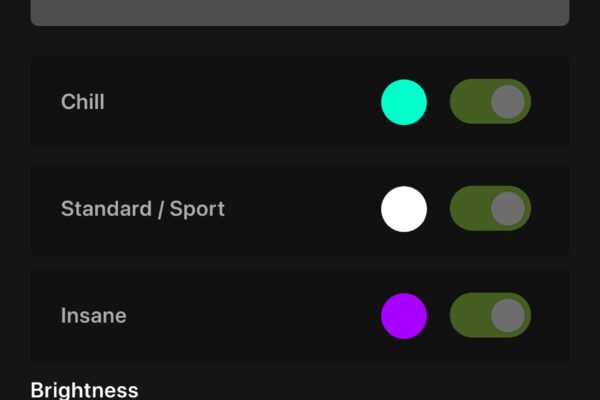Screen dimensions: 600x400
Task: Turn off the Insane mode switch
Action: [490, 316]
